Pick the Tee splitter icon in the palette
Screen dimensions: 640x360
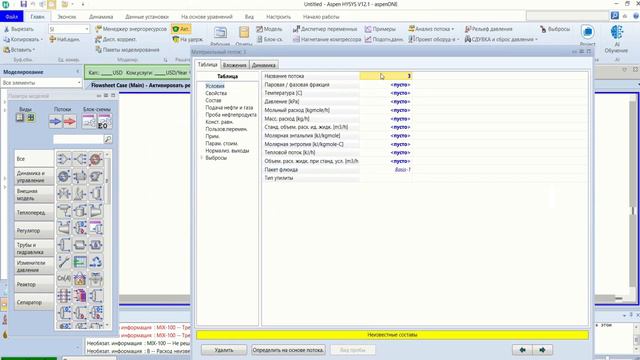point(80,159)
